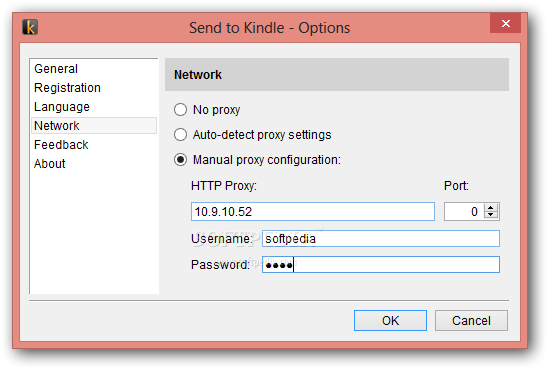The image size is (548, 369).
Task: Click inside the Port number field
Action: point(464,211)
